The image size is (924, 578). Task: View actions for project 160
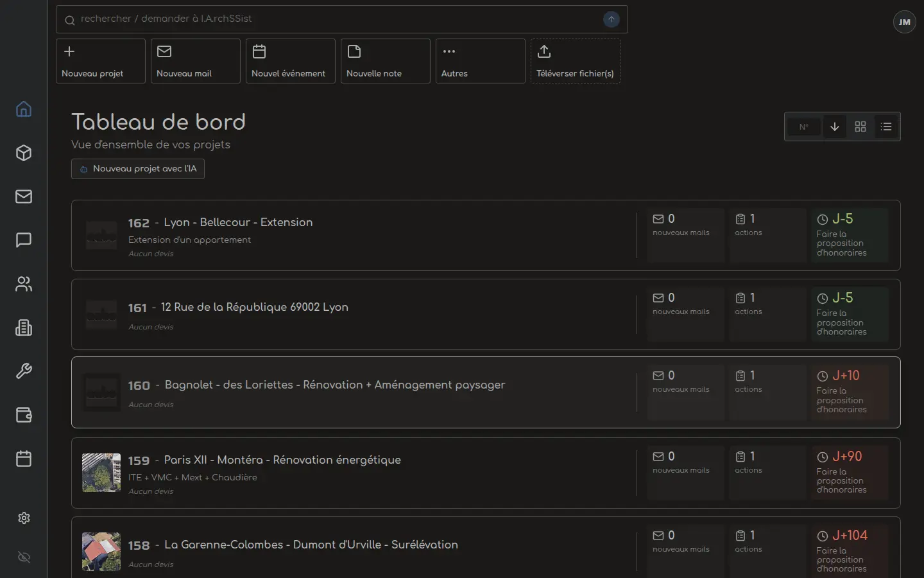(x=767, y=392)
